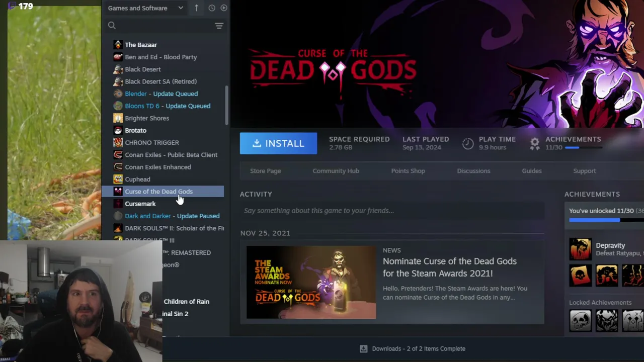Image resolution: width=644 pixels, height=362 pixels.
Task: Click the Install button
Action: click(278, 143)
